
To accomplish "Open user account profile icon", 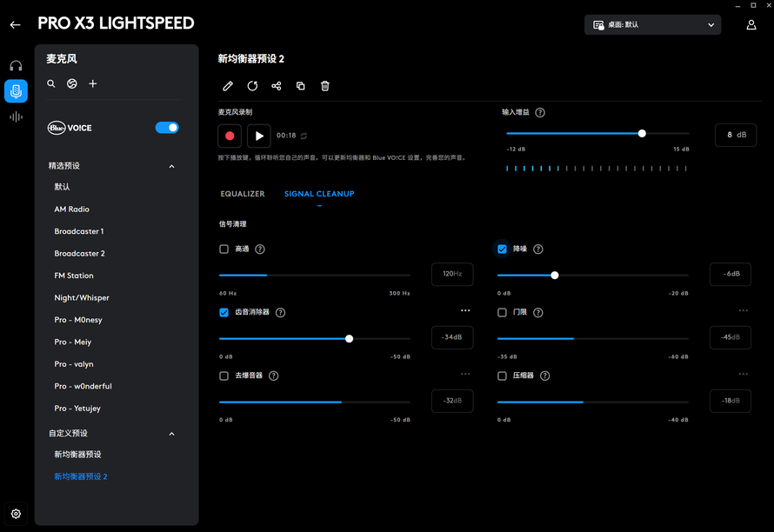I will pos(751,24).
